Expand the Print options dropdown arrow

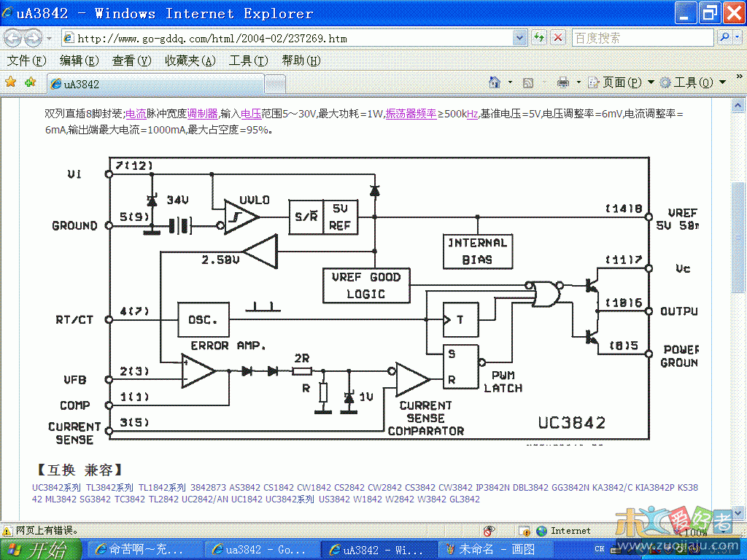click(x=578, y=82)
